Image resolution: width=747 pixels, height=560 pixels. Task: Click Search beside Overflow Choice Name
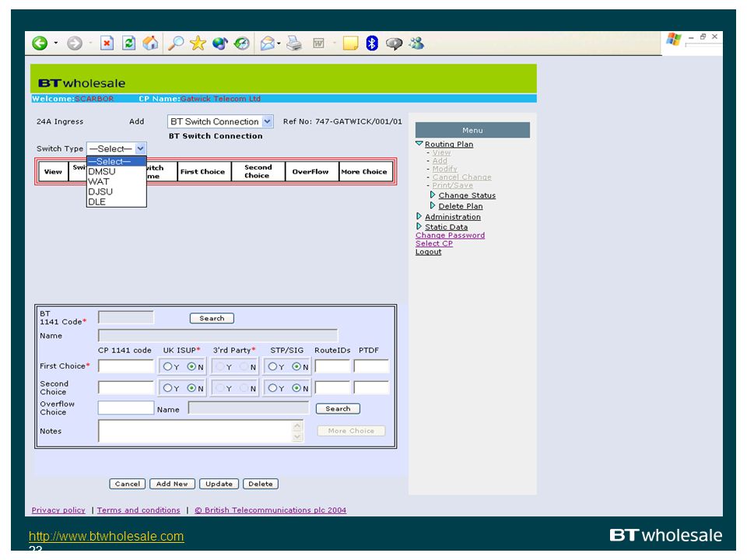click(338, 408)
